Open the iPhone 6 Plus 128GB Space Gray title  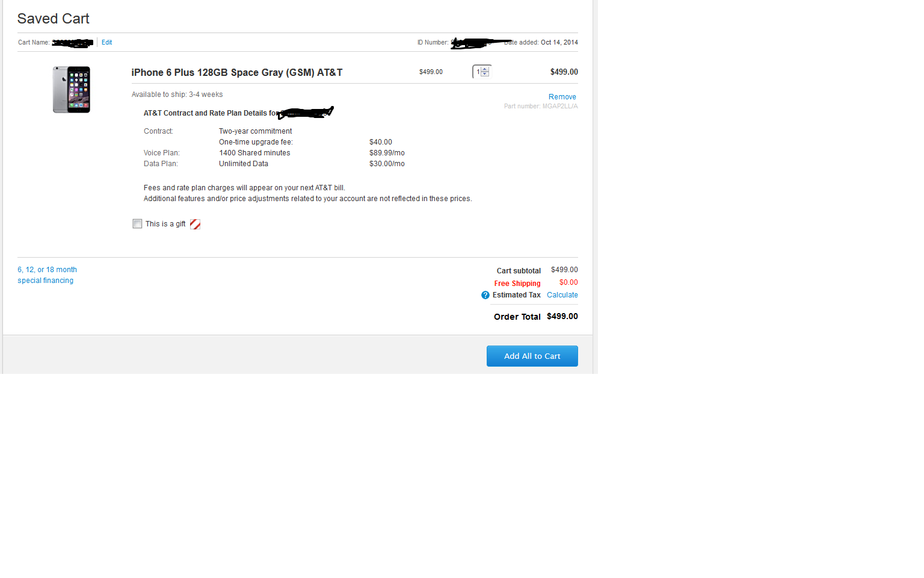click(x=237, y=72)
